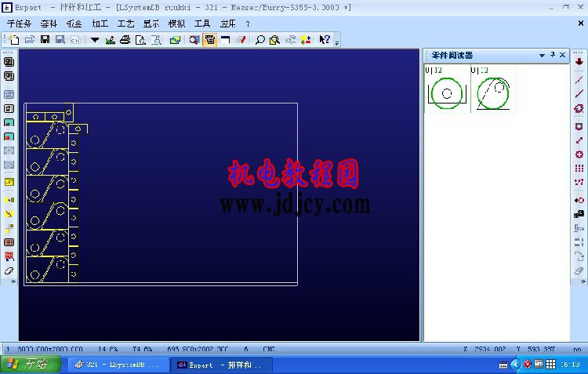Click the yellow nesting spiral icon in left sidebar
The height and width of the screenshot is (374, 588).
(9, 182)
